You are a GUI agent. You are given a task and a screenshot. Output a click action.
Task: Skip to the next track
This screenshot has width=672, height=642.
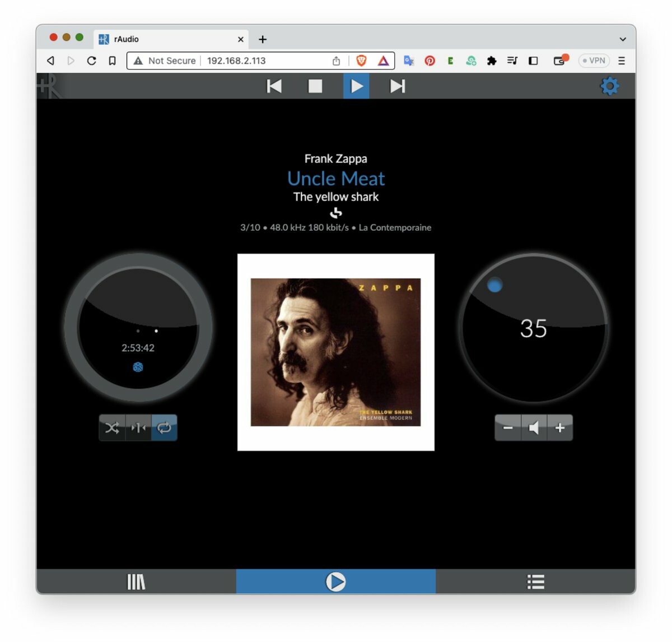point(397,86)
